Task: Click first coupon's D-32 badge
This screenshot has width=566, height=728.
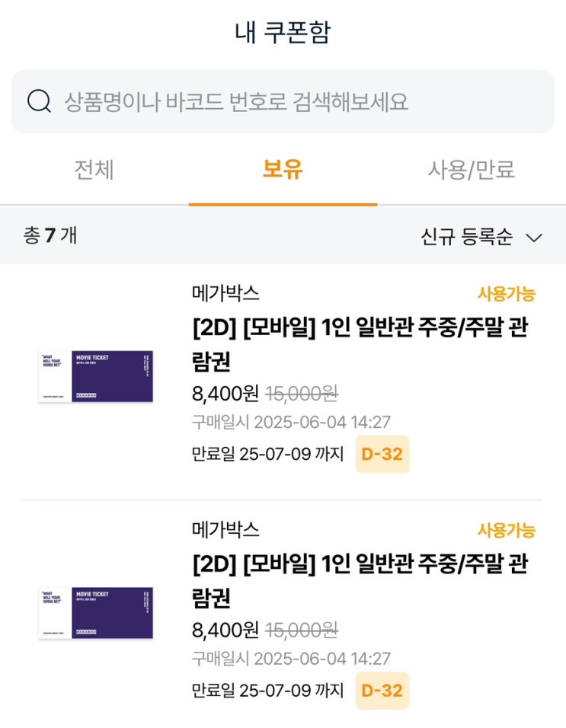Action: (382, 455)
